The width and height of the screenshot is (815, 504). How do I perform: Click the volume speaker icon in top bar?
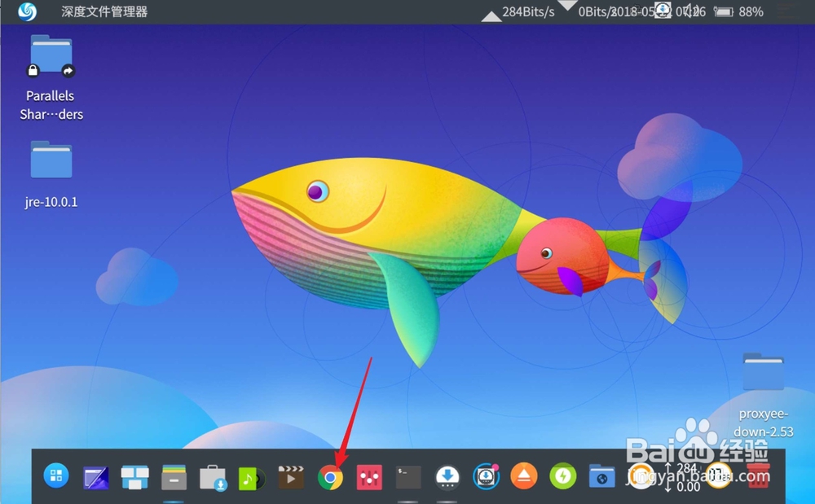click(689, 11)
